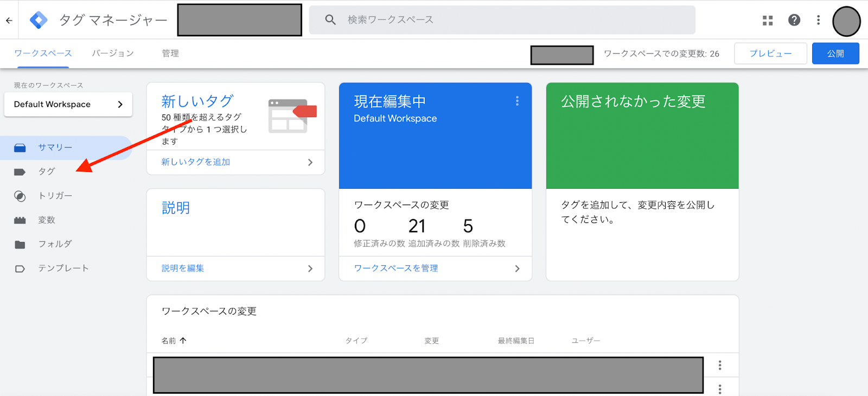868x396 pixels.
Task: Click the 名前 sort ascending arrow
Action: coord(183,341)
